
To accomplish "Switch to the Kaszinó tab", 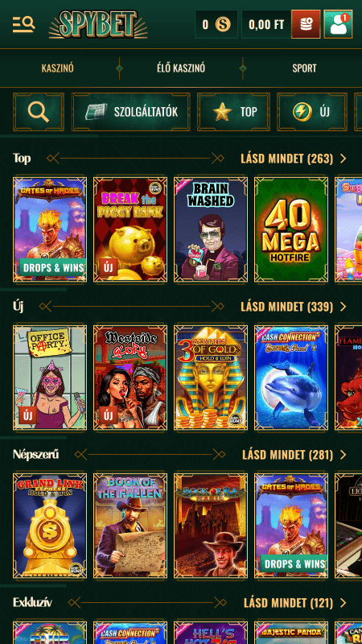I will pos(57,68).
